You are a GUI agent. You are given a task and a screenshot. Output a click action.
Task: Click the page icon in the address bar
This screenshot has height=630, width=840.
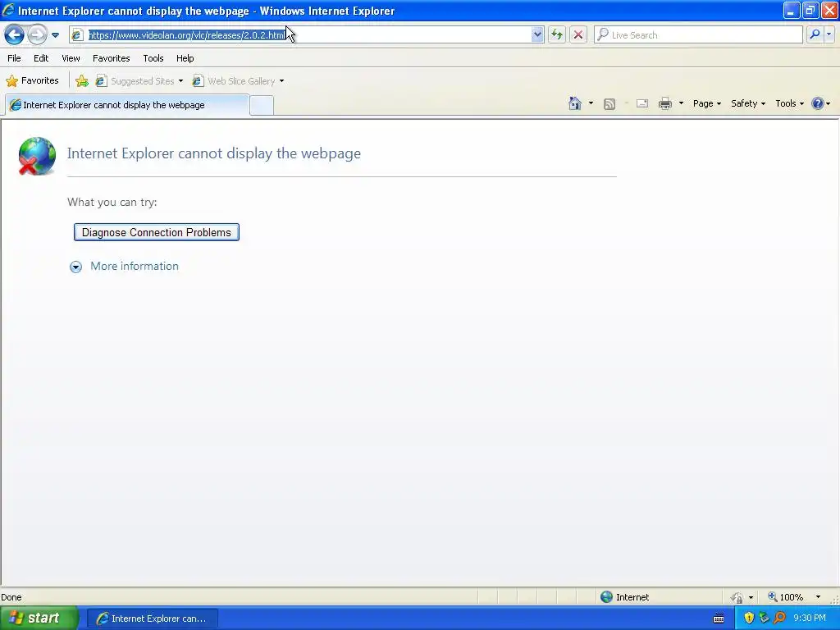tap(77, 35)
